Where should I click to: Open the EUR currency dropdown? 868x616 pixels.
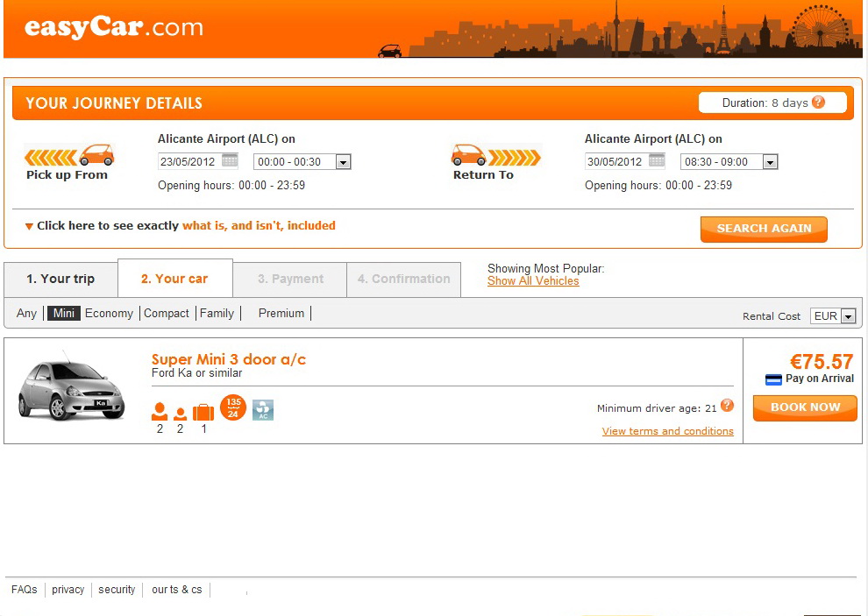pos(833,316)
